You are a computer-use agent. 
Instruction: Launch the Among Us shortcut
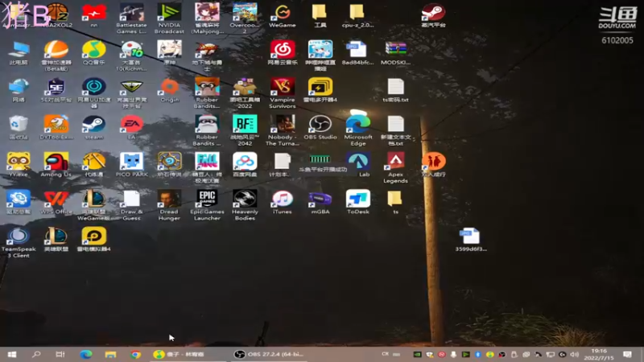coord(56,165)
